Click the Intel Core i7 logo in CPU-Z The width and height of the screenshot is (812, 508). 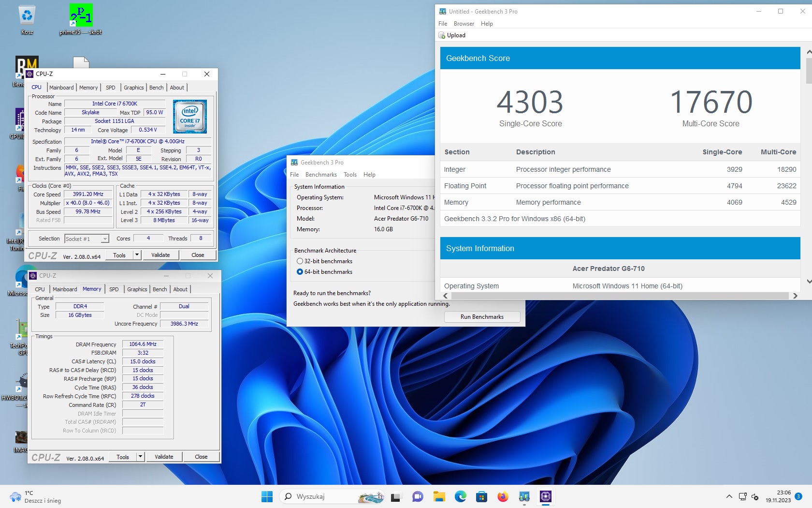[190, 117]
